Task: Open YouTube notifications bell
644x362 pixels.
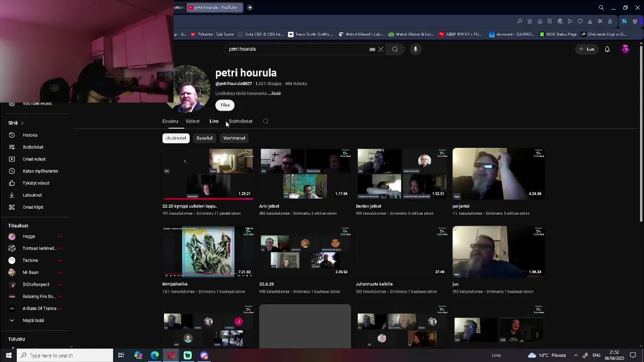Action: tap(607, 49)
